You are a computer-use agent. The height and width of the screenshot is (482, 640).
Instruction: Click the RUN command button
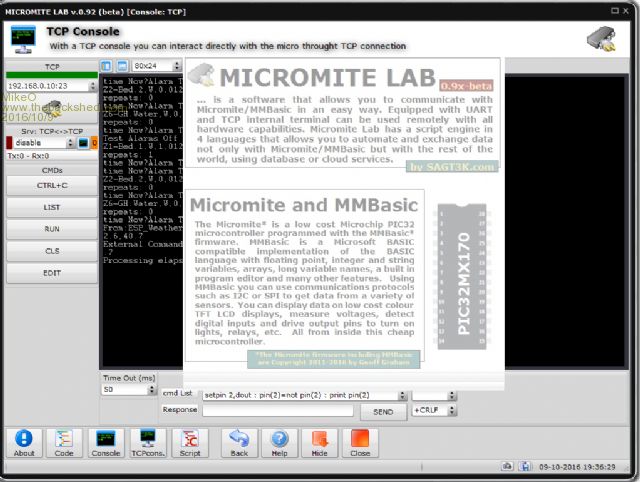51,228
